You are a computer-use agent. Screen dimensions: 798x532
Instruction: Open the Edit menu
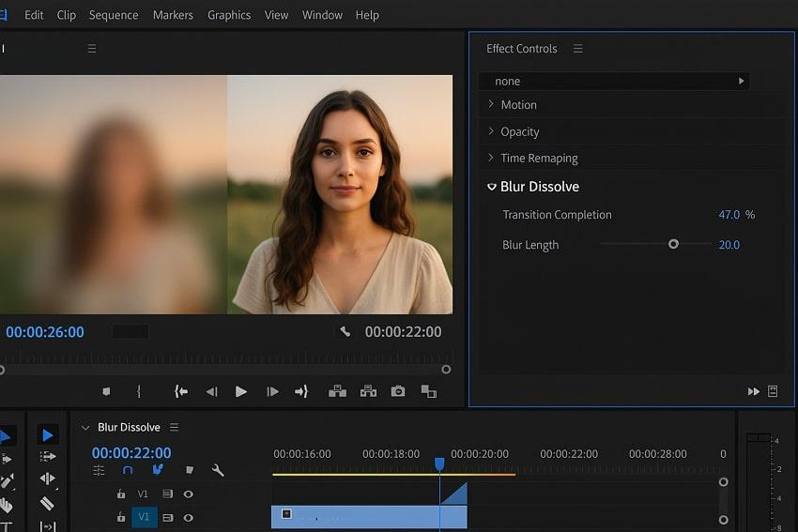point(34,15)
